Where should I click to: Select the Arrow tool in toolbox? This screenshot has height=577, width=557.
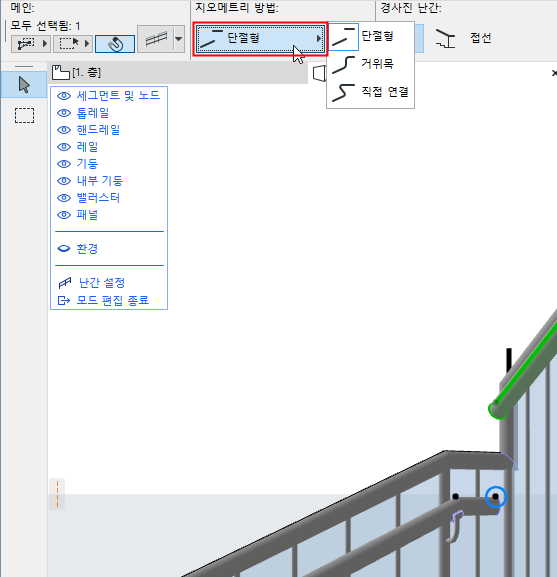click(24, 85)
